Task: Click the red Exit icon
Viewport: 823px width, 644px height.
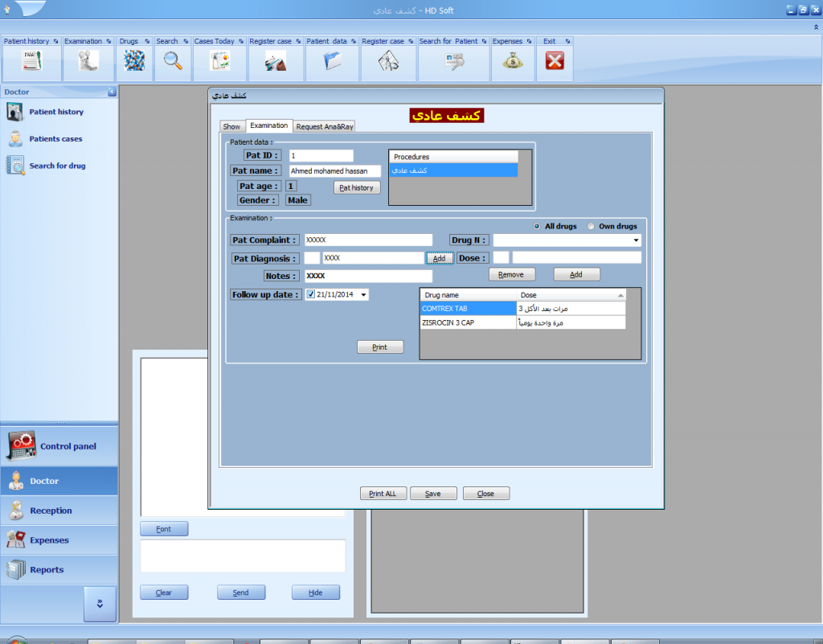Action: click(x=555, y=61)
